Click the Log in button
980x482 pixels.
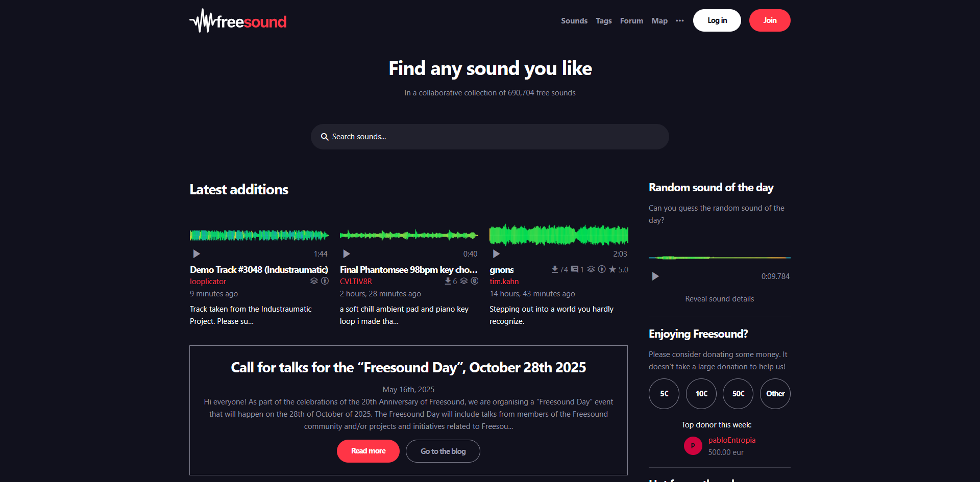717,20
